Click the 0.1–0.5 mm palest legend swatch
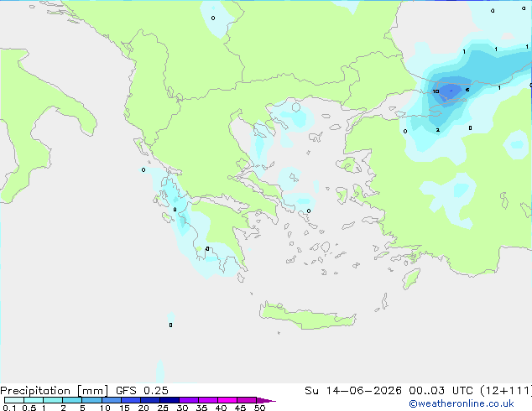Screen dimensions: 532x411 tap(14, 400)
